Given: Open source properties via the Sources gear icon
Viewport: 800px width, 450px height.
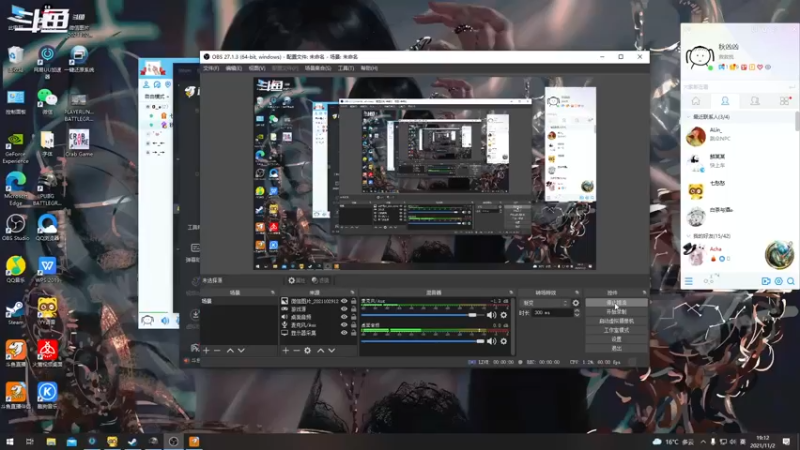Looking at the screenshot, I should click(307, 351).
